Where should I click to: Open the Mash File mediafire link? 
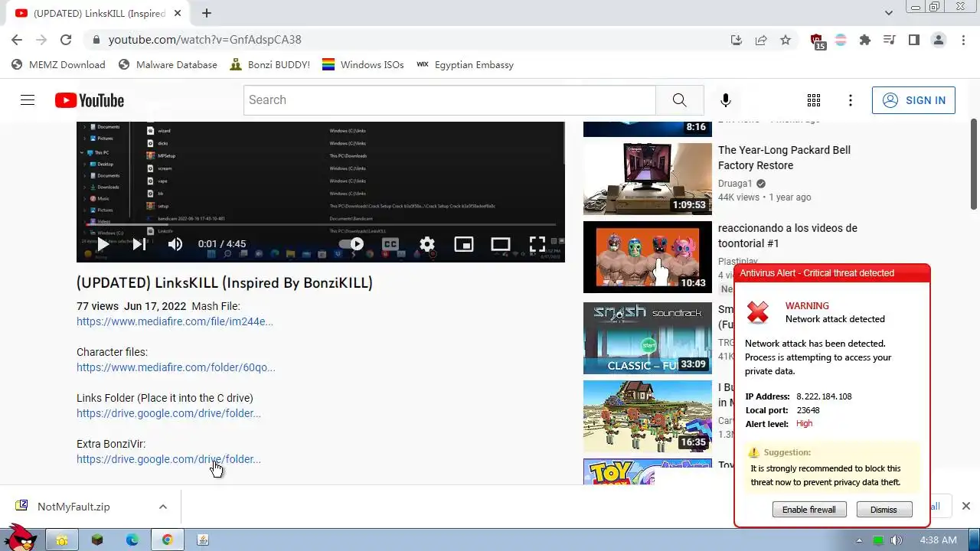point(175,321)
